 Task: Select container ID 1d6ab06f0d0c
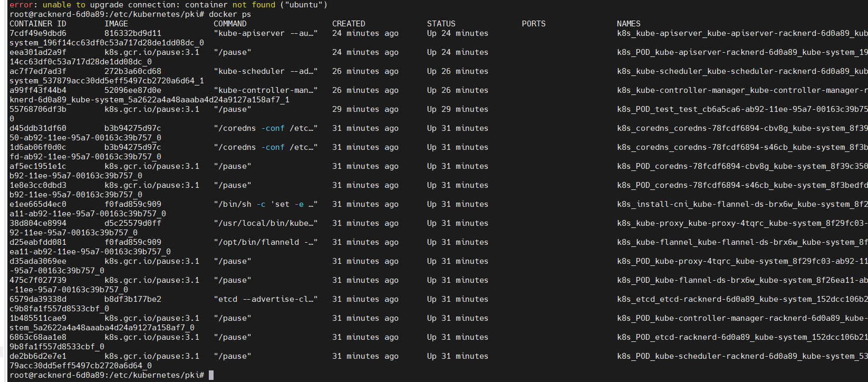tap(38, 147)
